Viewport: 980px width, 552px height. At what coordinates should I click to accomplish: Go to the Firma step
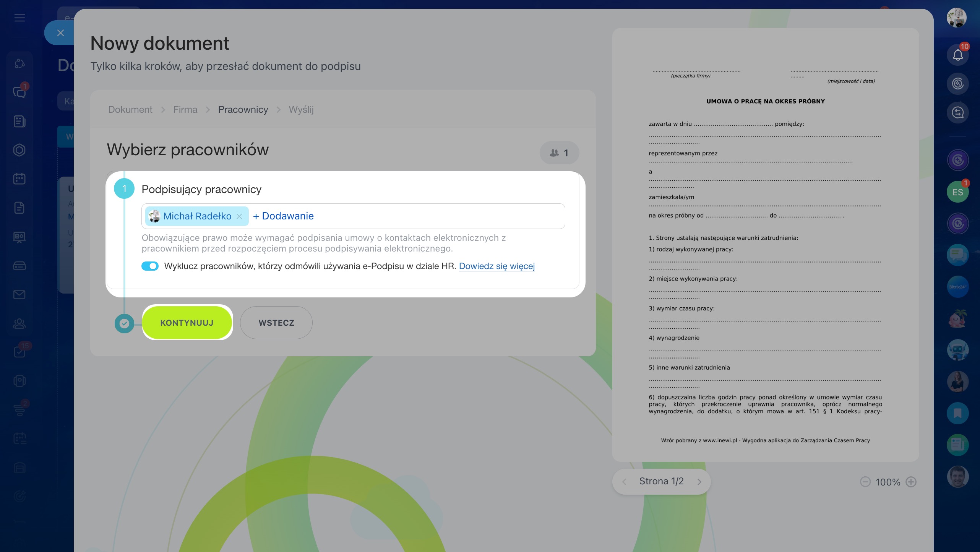pos(185,110)
